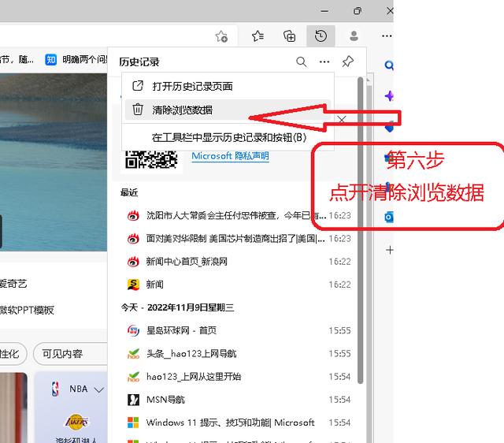Dismiss the banner with the X button
504x443 pixels.
[342, 120]
